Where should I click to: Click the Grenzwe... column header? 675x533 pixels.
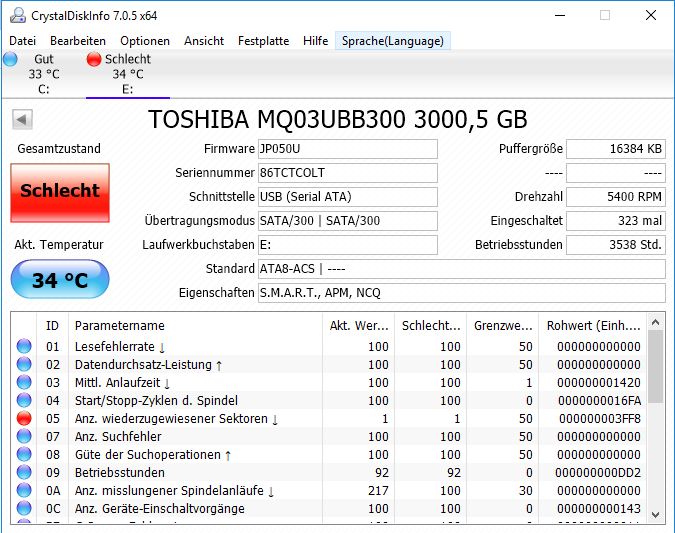502,326
